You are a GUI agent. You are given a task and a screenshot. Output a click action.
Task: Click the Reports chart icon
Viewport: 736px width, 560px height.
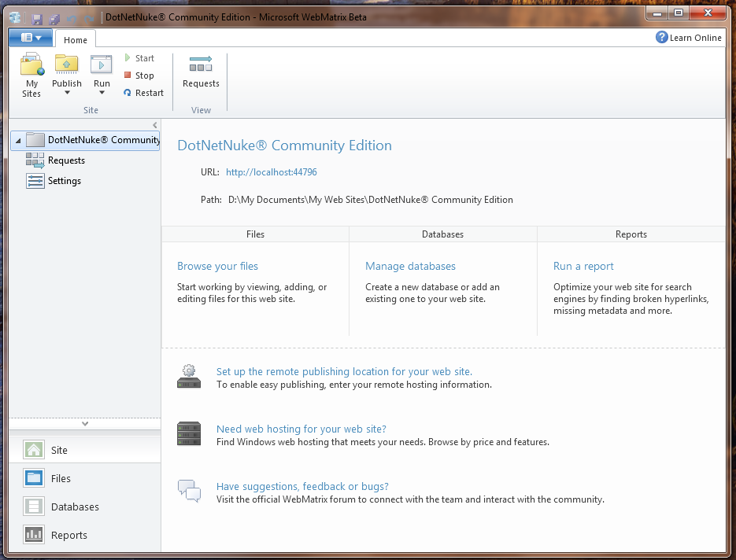34,535
